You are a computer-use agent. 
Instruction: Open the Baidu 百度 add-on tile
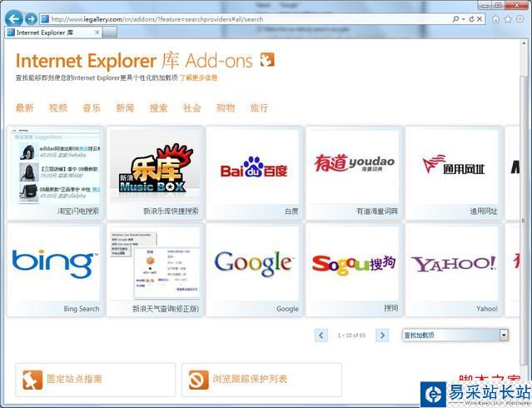coord(254,173)
